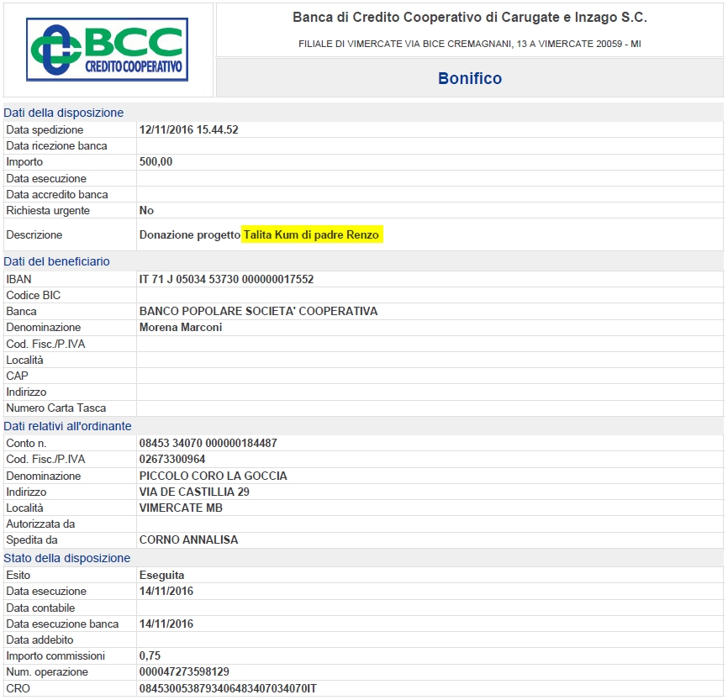Image resolution: width=728 pixels, height=700 pixels.
Task: Click the 'Stato della disposizione' section header
Action: [67, 558]
